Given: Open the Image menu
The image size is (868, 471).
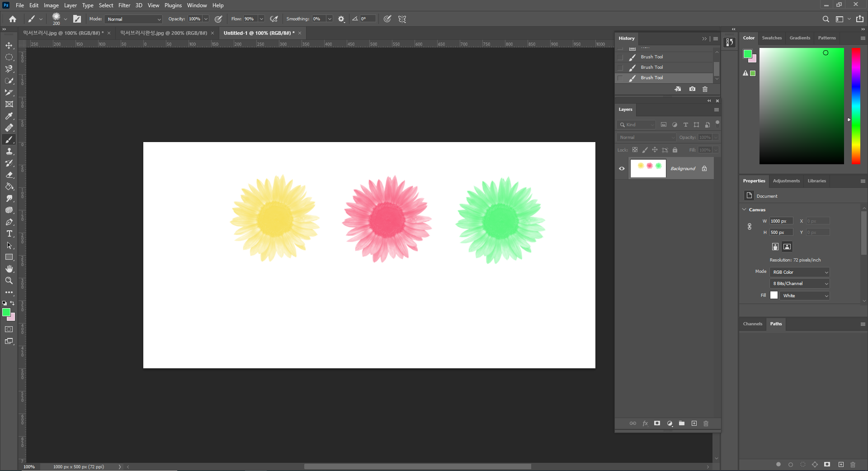Looking at the screenshot, I should pyautogui.click(x=51, y=5).
